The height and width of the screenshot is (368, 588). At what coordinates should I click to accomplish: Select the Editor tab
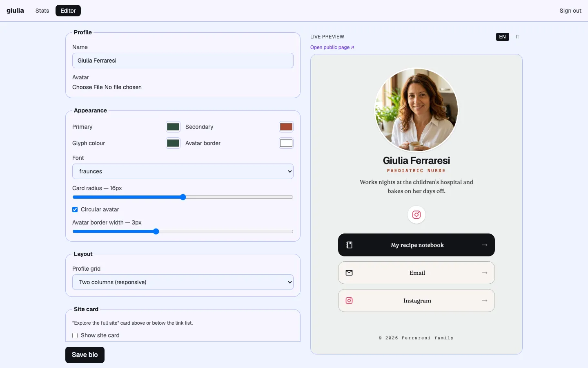pyautogui.click(x=68, y=11)
